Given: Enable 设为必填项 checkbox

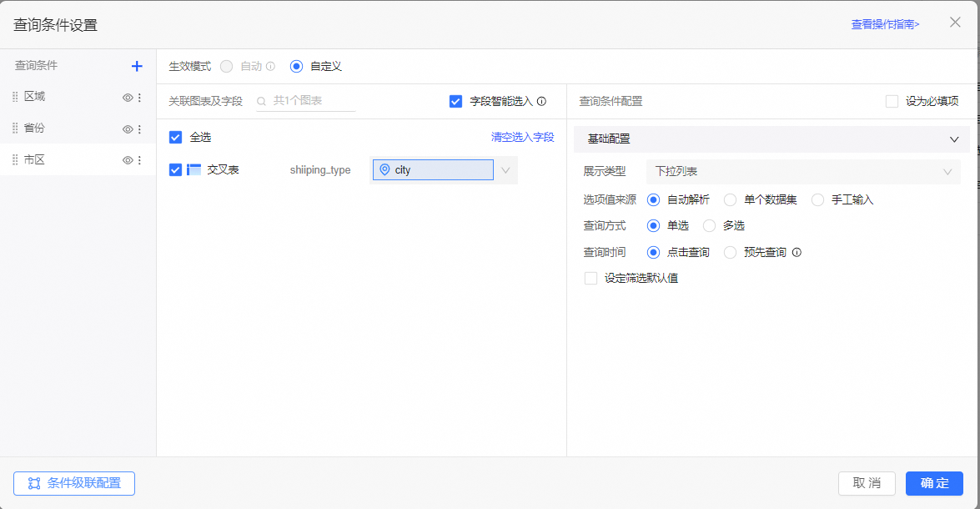Looking at the screenshot, I should [892, 101].
